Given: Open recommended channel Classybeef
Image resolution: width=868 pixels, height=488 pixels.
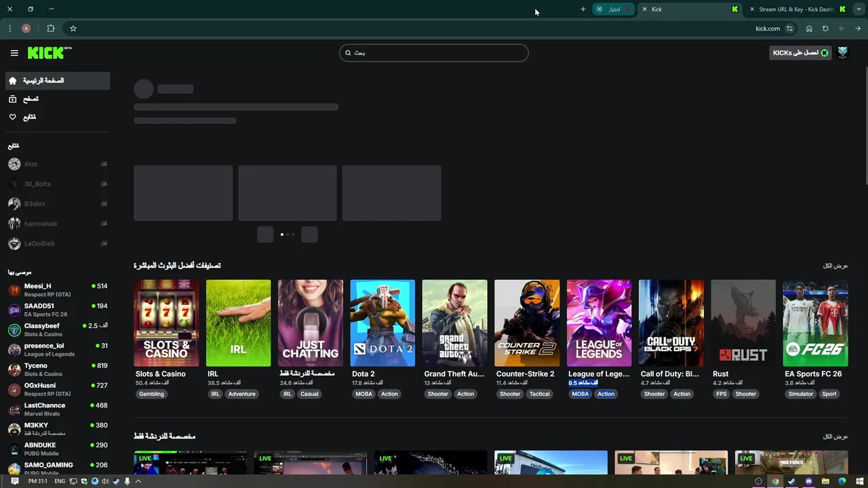Looking at the screenshot, I should point(57,329).
